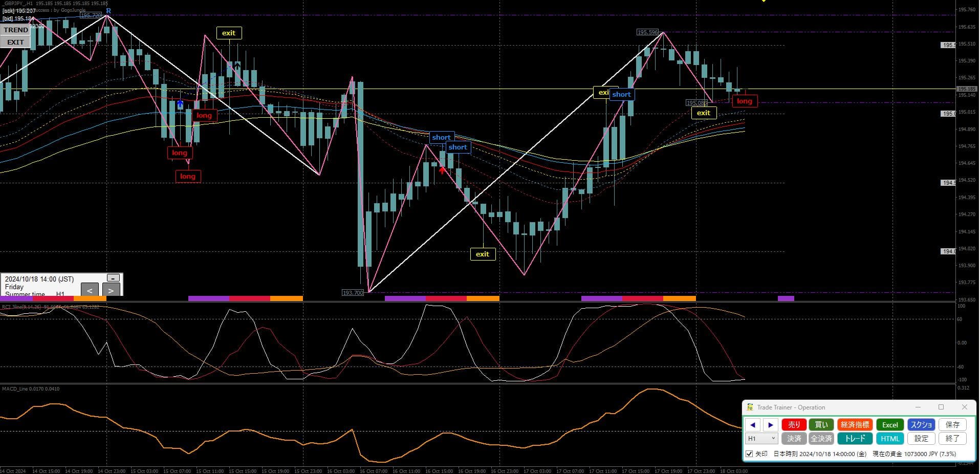Toggle the 矢印 checkbox
This screenshot has height=474, width=980.
(749, 454)
